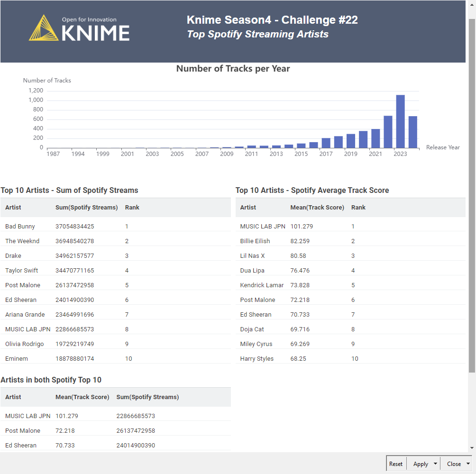Image resolution: width=476 pixels, height=474 pixels.
Task: Click Mean(Track Score) header in Average Track Score table
Action: (317, 208)
